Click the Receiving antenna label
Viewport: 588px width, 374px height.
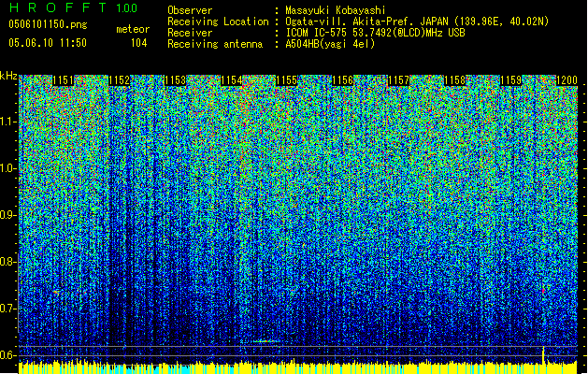[x=215, y=44]
